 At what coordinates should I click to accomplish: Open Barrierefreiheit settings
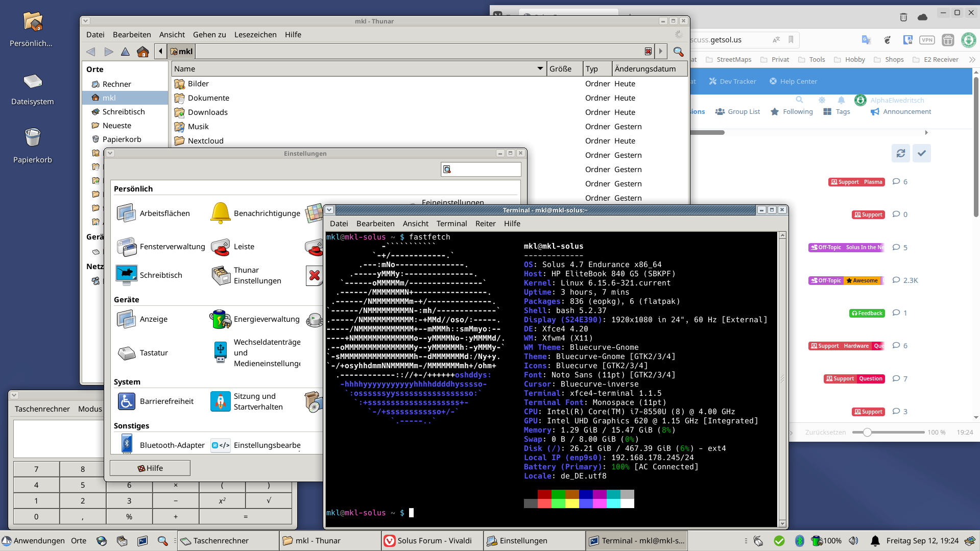pos(155,401)
